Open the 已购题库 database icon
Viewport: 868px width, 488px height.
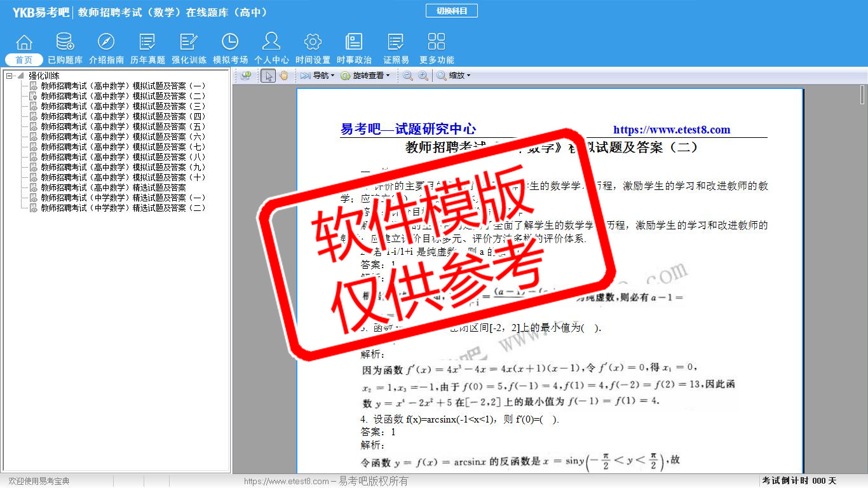65,43
